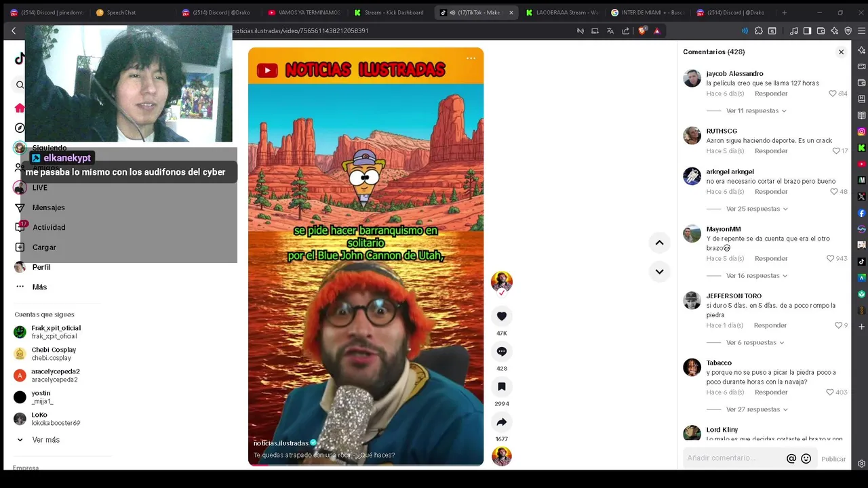The width and height of the screenshot is (868, 488).
Task: Open comments via the speech bubble icon
Action: 502,351
